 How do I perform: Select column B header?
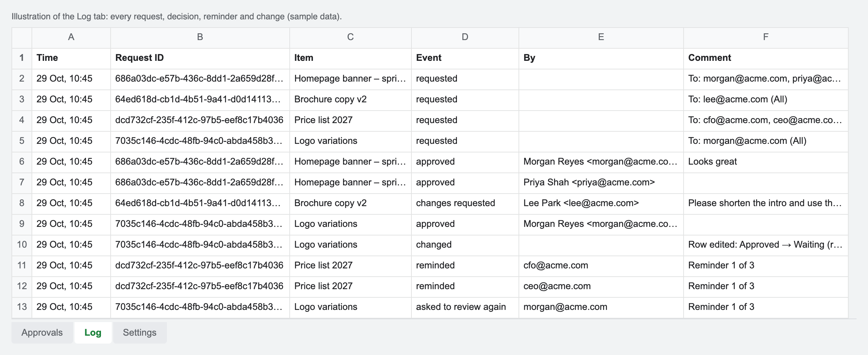tap(200, 37)
